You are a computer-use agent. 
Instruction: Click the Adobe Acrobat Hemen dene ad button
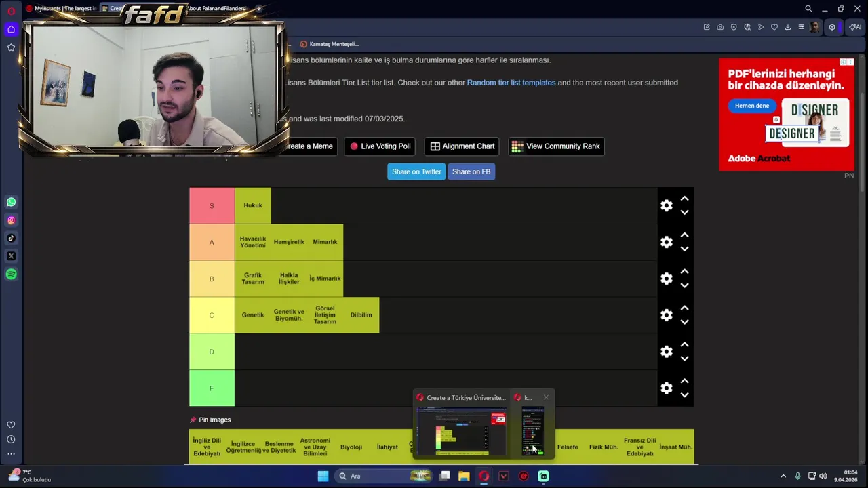coord(752,106)
